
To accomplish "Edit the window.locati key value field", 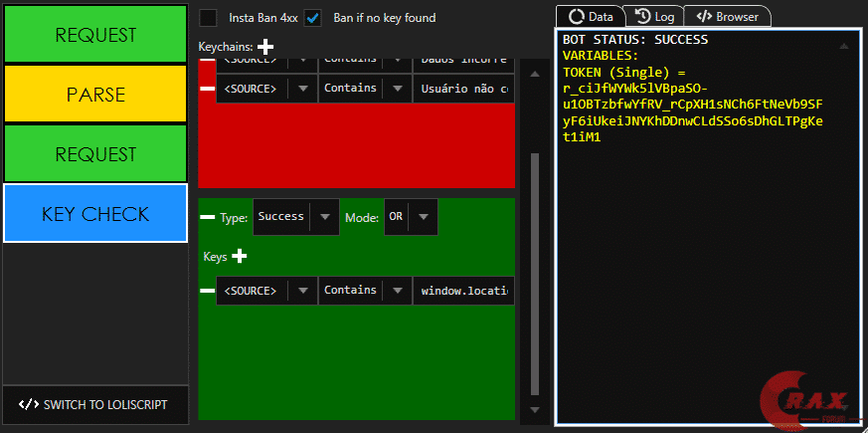I will 464,291.
